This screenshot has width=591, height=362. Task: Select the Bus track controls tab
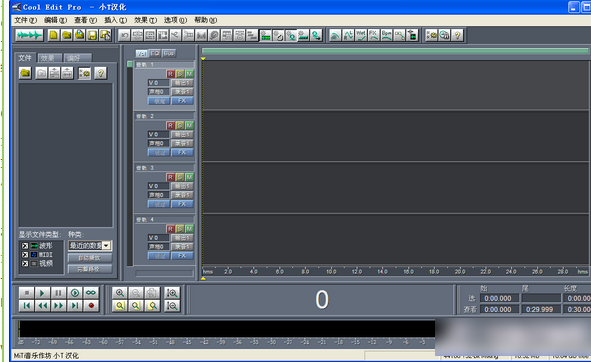[169, 54]
